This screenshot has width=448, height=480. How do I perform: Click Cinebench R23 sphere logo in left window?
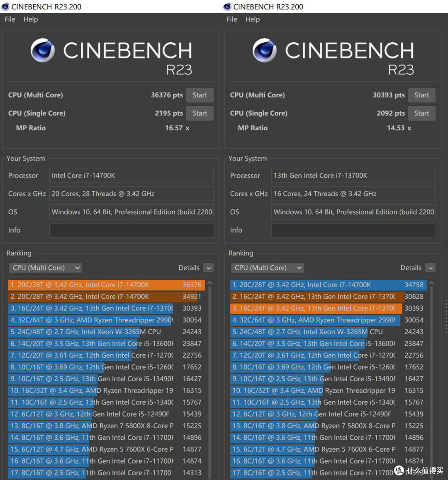pos(43,50)
